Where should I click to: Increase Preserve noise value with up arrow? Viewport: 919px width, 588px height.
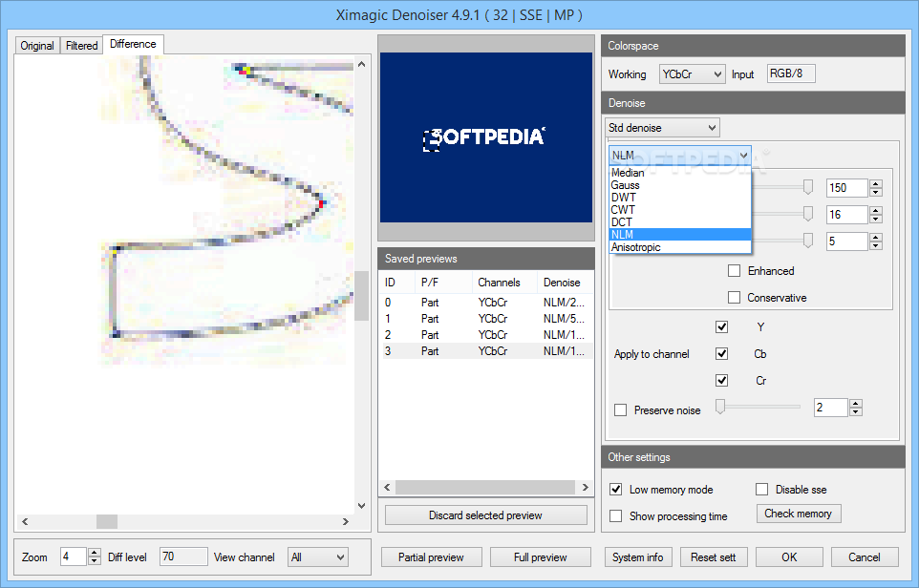tap(856, 404)
